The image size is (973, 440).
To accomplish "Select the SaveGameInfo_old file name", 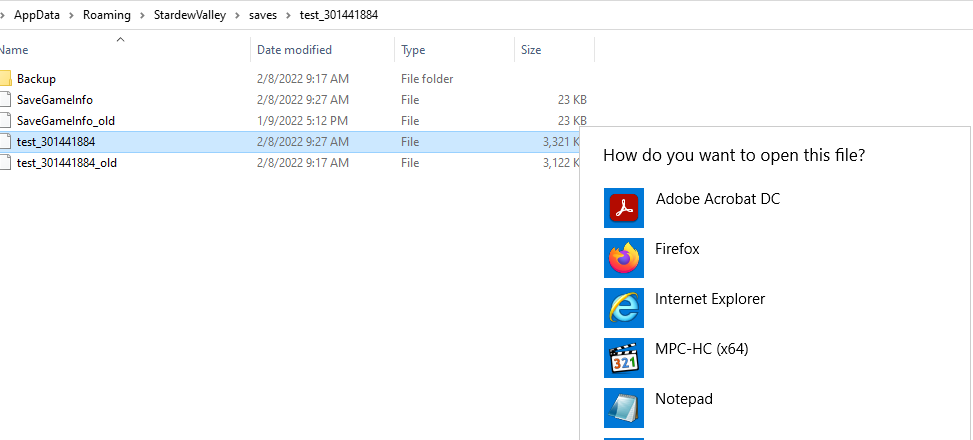I will click(66, 121).
